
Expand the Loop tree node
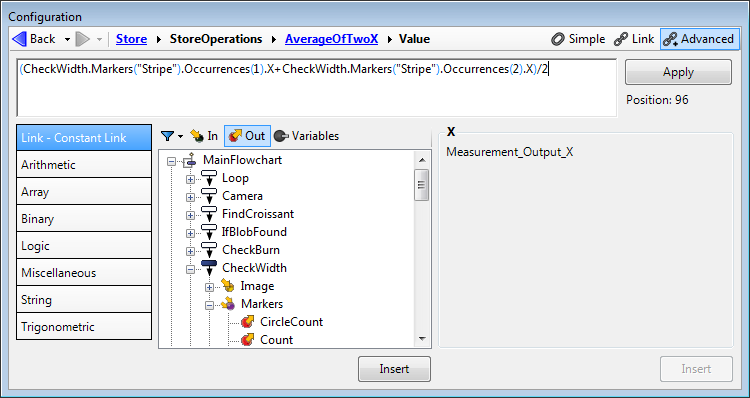point(190,180)
